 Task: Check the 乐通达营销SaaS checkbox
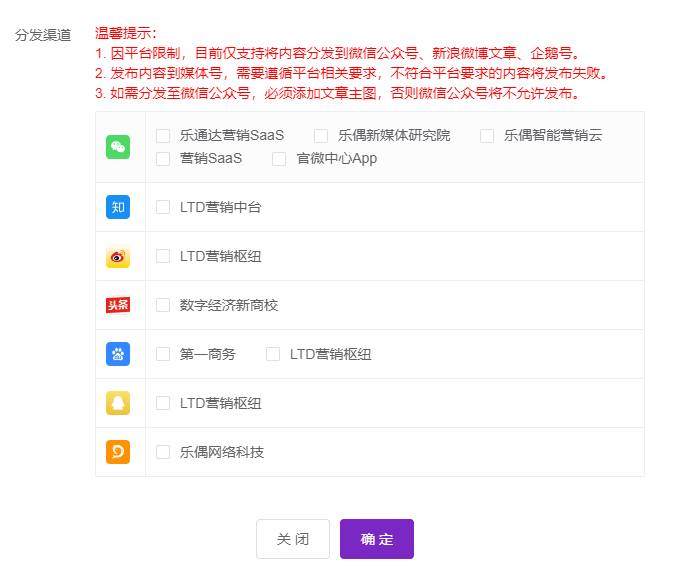coord(163,136)
